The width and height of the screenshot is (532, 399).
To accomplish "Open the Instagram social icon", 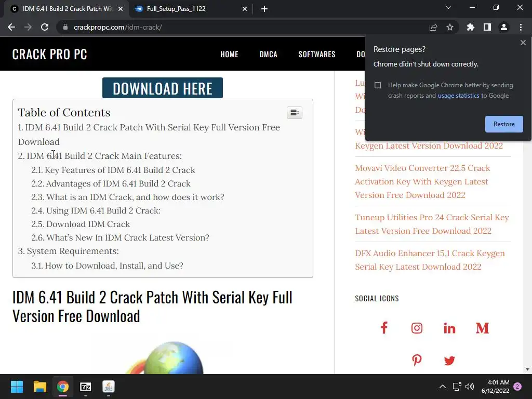I will click(417, 328).
